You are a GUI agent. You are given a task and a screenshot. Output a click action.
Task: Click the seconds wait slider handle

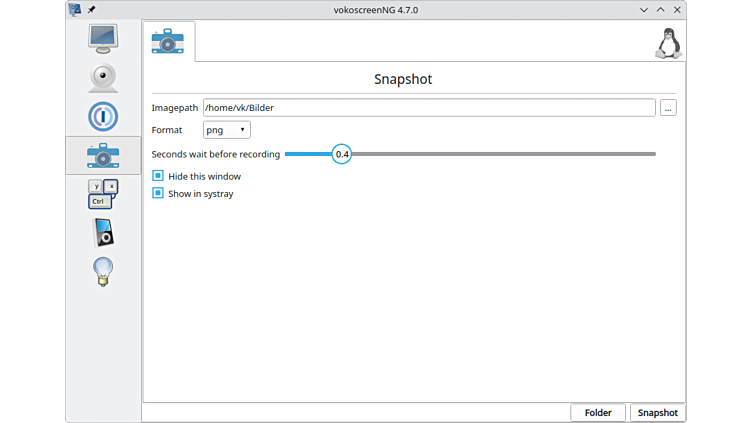[x=342, y=154]
